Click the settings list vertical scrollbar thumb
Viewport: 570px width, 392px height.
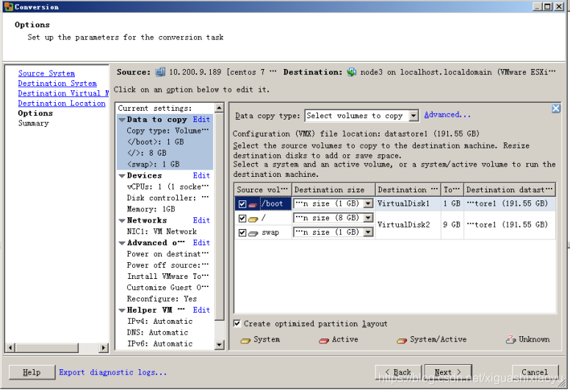click(219, 217)
